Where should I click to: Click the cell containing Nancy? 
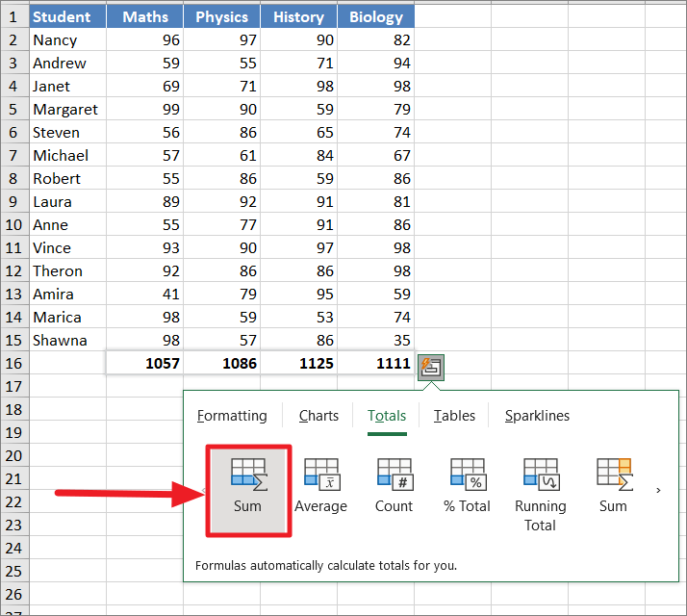point(68,39)
